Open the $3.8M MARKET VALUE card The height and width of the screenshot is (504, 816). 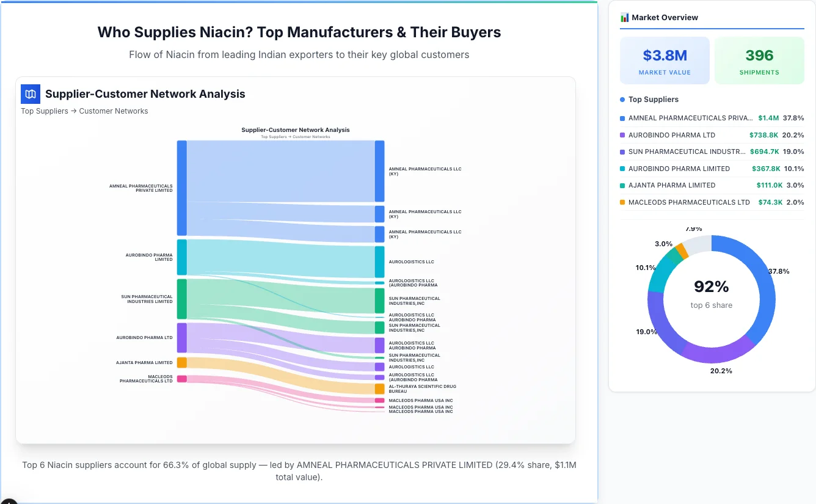665,60
